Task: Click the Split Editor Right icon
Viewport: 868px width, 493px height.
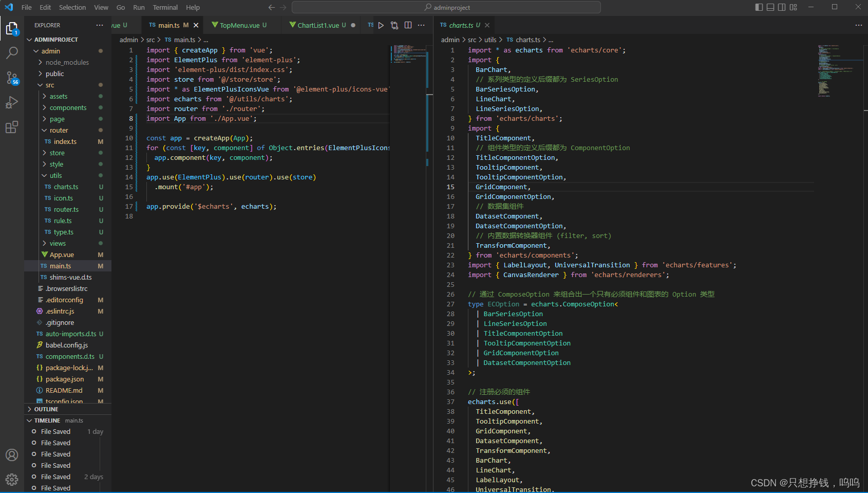Action: tap(408, 25)
